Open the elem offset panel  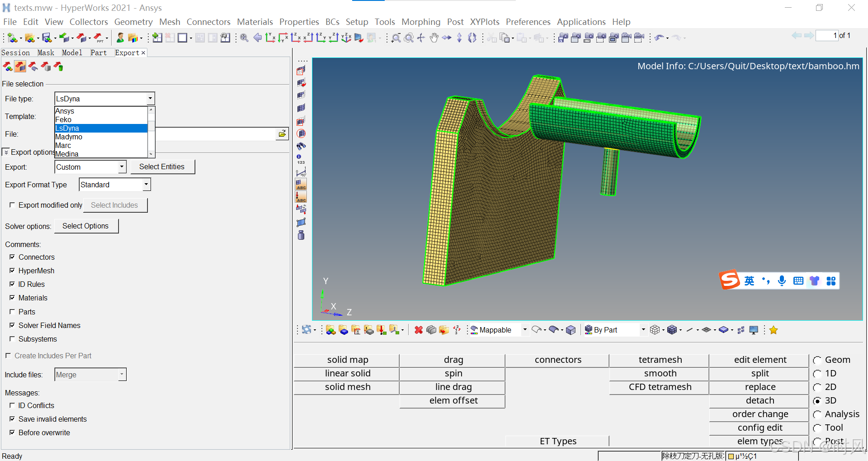click(x=453, y=400)
